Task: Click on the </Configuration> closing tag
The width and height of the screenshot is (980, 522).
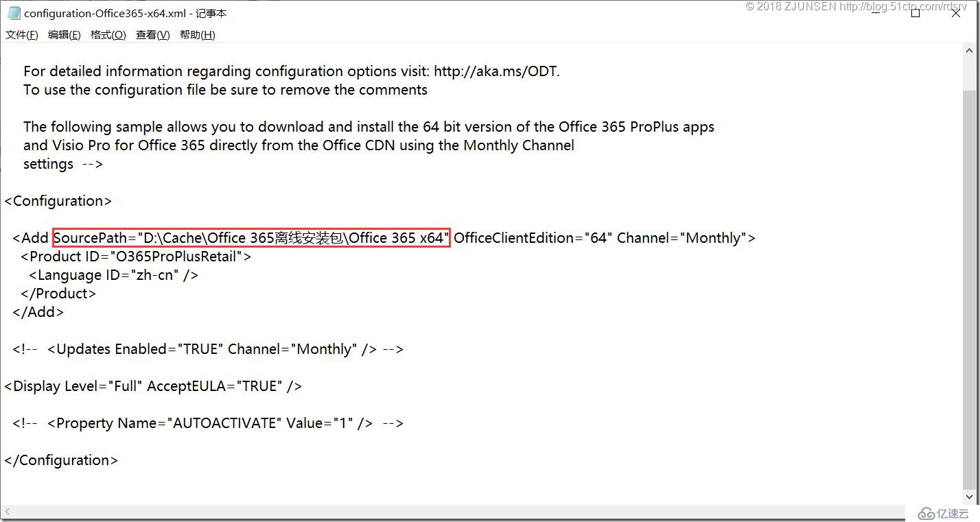Action: click(61, 460)
